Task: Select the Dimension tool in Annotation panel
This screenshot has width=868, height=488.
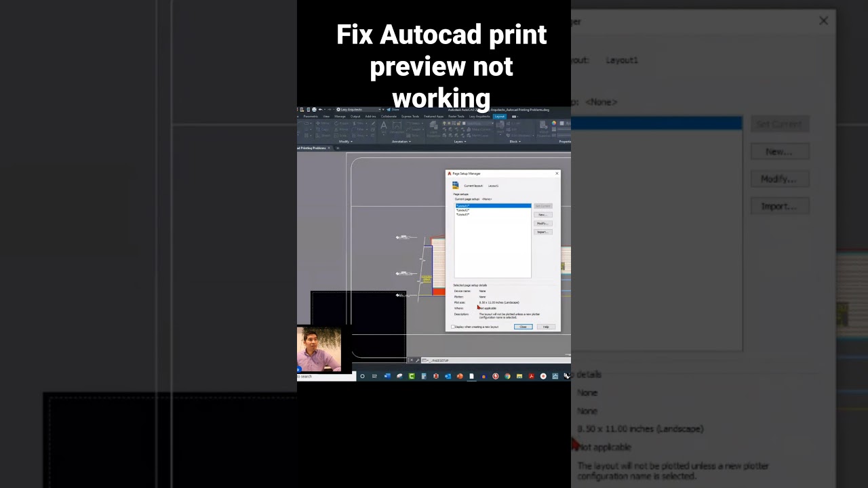Action: [397, 127]
